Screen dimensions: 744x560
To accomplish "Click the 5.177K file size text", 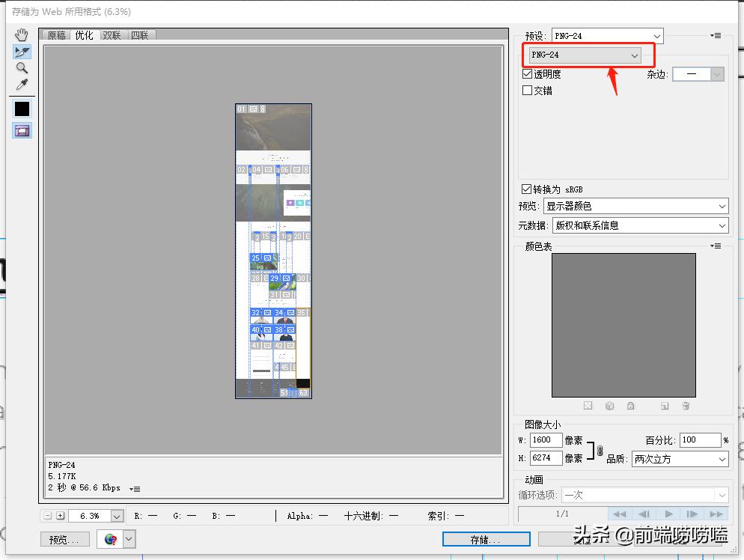I will [x=62, y=476].
